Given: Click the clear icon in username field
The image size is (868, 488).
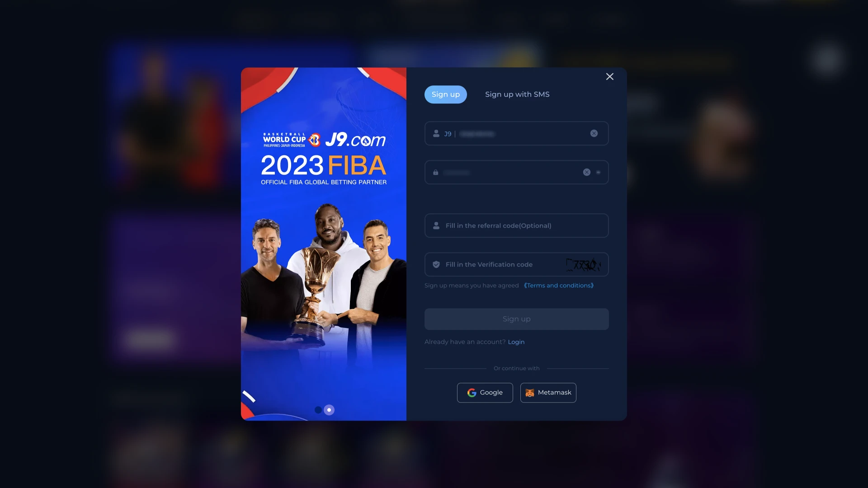Looking at the screenshot, I should coord(594,133).
